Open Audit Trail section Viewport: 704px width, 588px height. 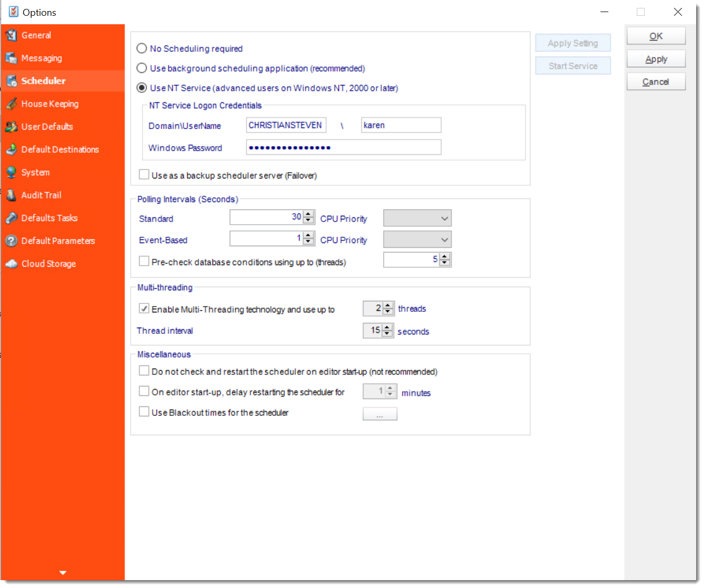click(x=63, y=195)
